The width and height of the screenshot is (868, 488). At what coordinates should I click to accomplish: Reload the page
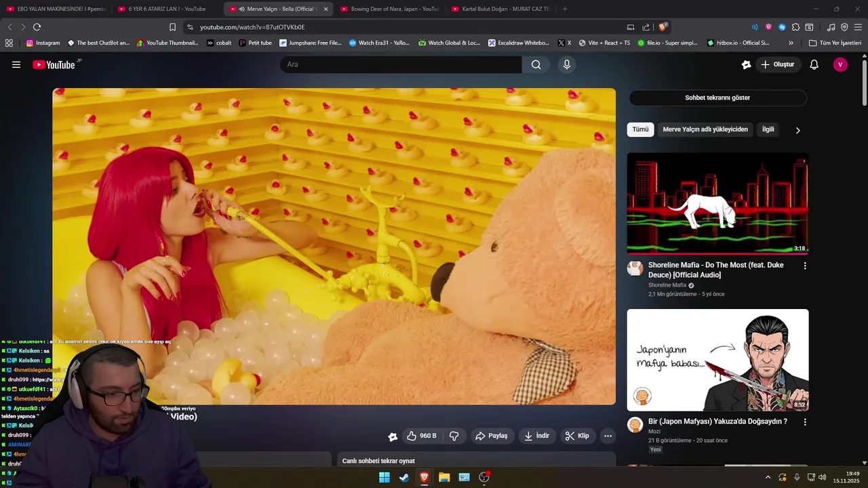click(37, 27)
